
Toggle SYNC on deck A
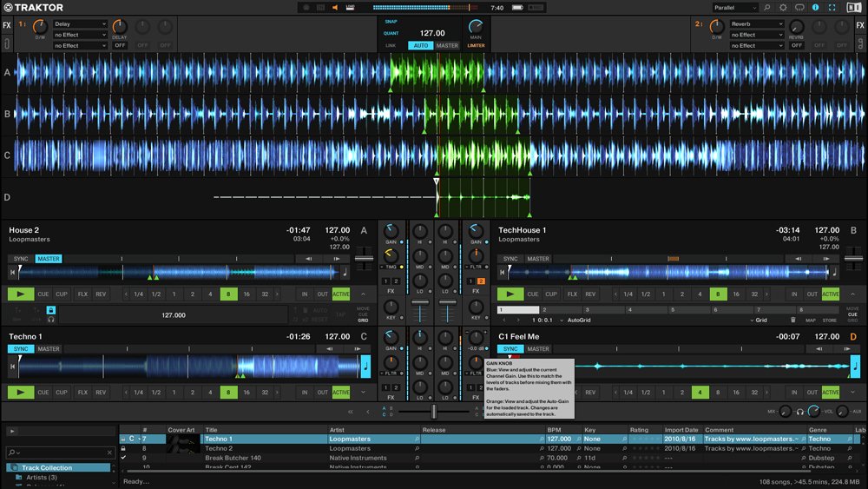point(21,259)
